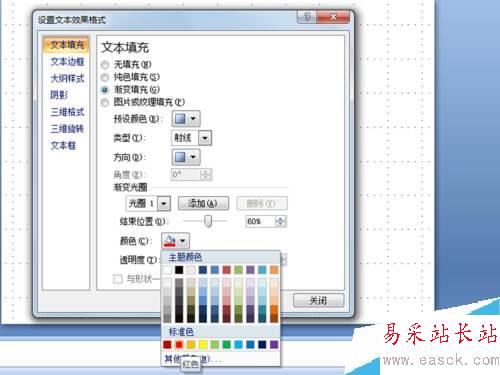Select purple standard color swatch
Screen dimensions: 500x375
274,344
